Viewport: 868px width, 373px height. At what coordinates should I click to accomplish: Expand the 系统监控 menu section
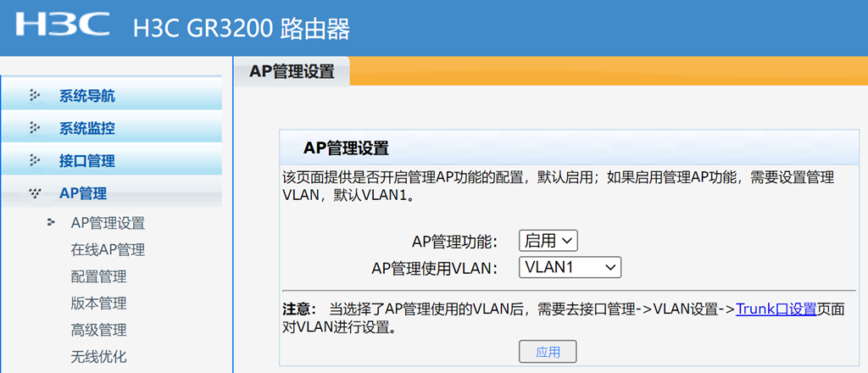pos(111,128)
